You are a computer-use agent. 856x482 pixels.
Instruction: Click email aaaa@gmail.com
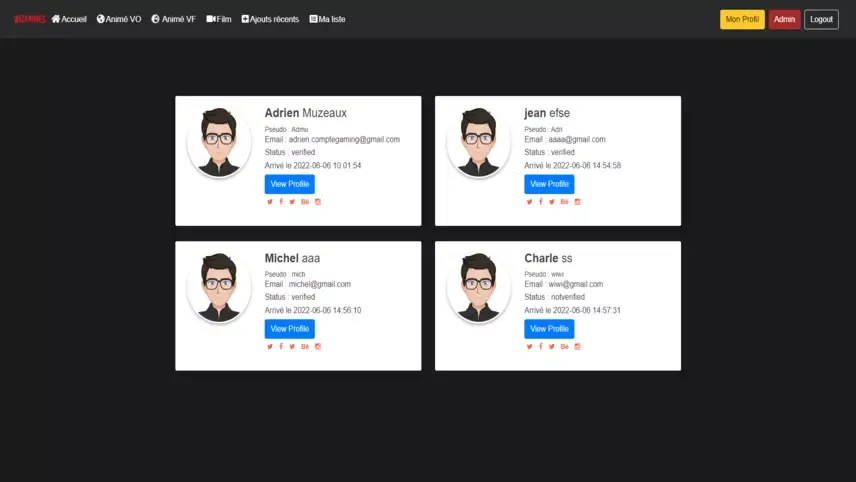pos(577,139)
